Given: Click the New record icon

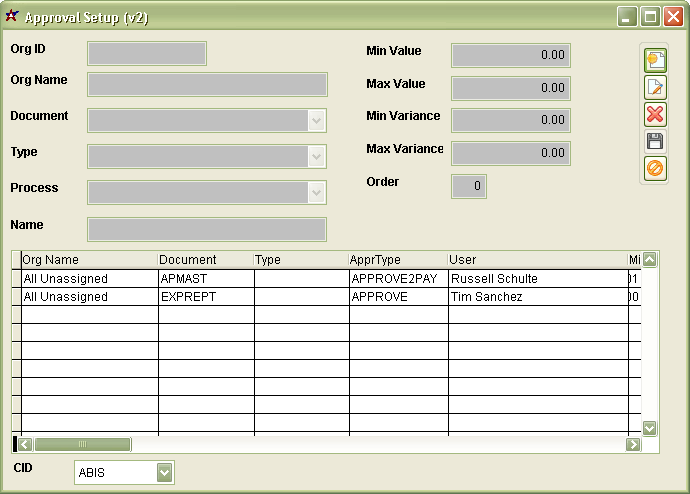Looking at the screenshot, I should click(x=655, y=60).
